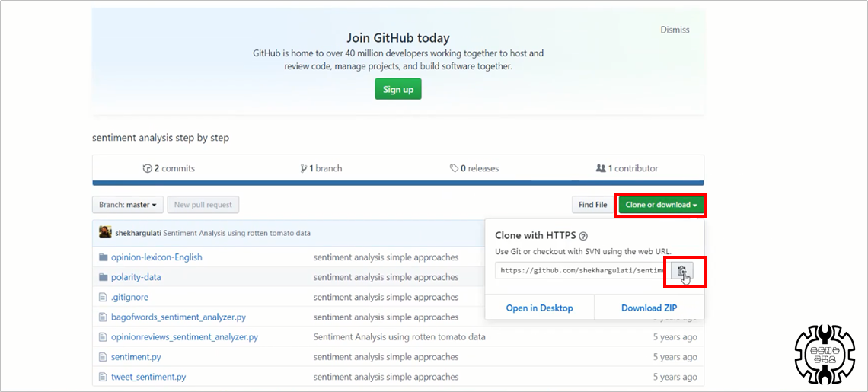Open the tweet_sentiment.py file link

[x=148, y=377]
